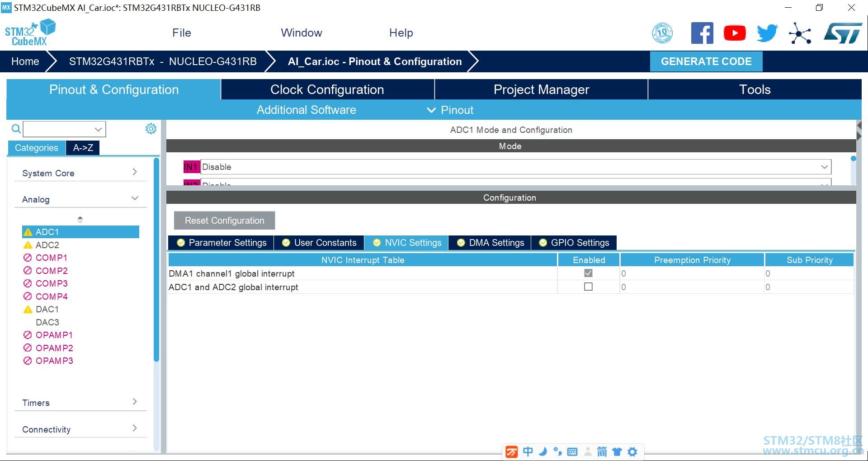
Task: Switch to Clock Configuration tab
Action: click(x=327, y=89)
